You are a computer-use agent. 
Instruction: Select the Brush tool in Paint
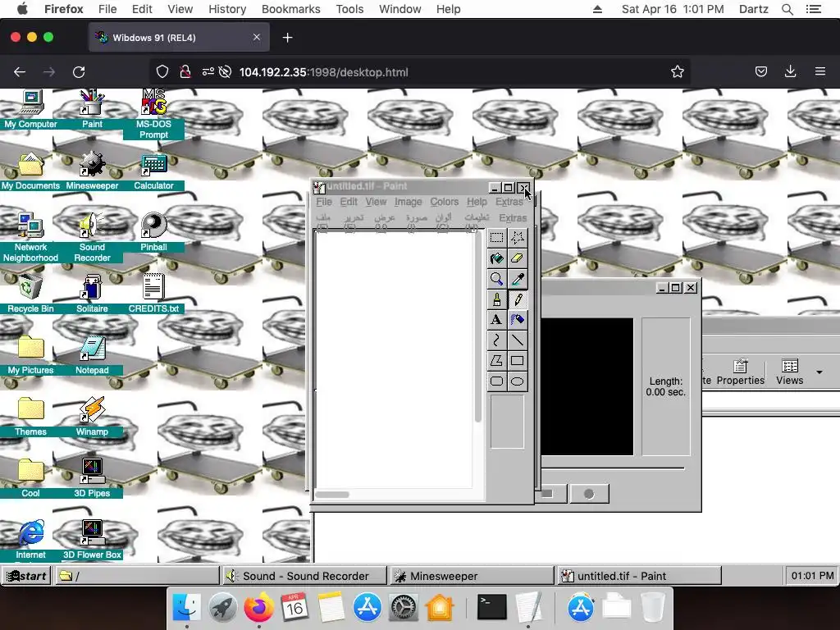point(496,299)
